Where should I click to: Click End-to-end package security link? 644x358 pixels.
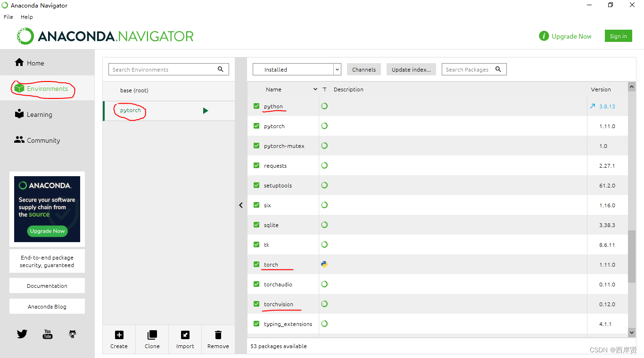click(47, 261)
